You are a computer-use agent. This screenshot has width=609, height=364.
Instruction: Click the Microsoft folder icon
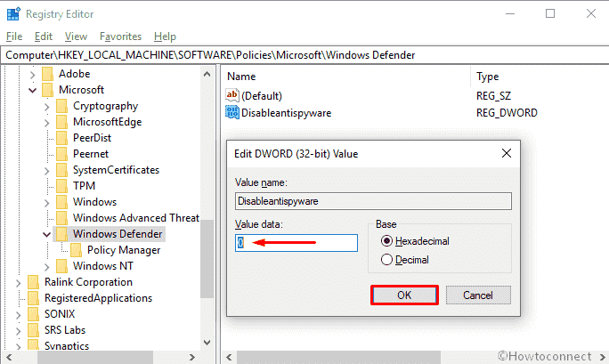click(47, 90)
